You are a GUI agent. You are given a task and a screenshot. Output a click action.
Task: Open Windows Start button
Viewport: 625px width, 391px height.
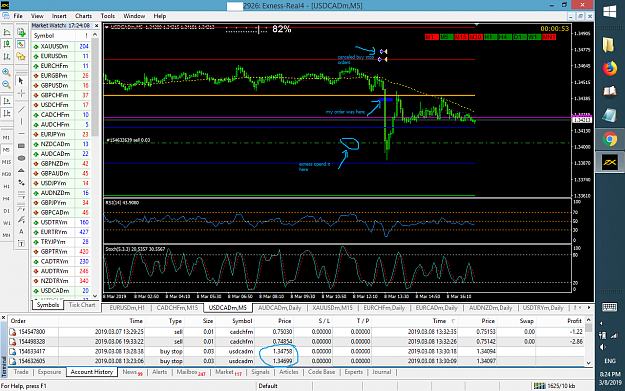609,12
